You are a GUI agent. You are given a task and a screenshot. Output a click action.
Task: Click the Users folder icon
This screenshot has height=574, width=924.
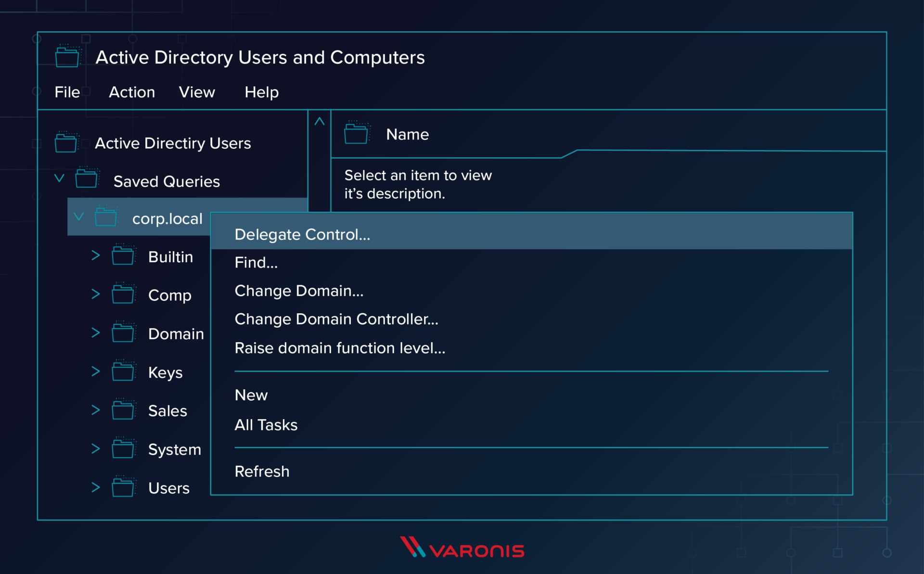[x=124, y=486]
